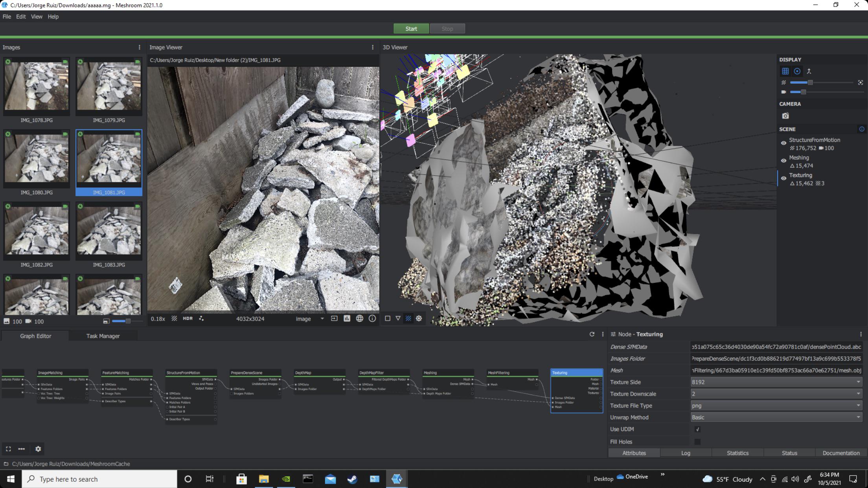Toggle the feature points display icon
This screenshot has height=488, width=868.
201,319
